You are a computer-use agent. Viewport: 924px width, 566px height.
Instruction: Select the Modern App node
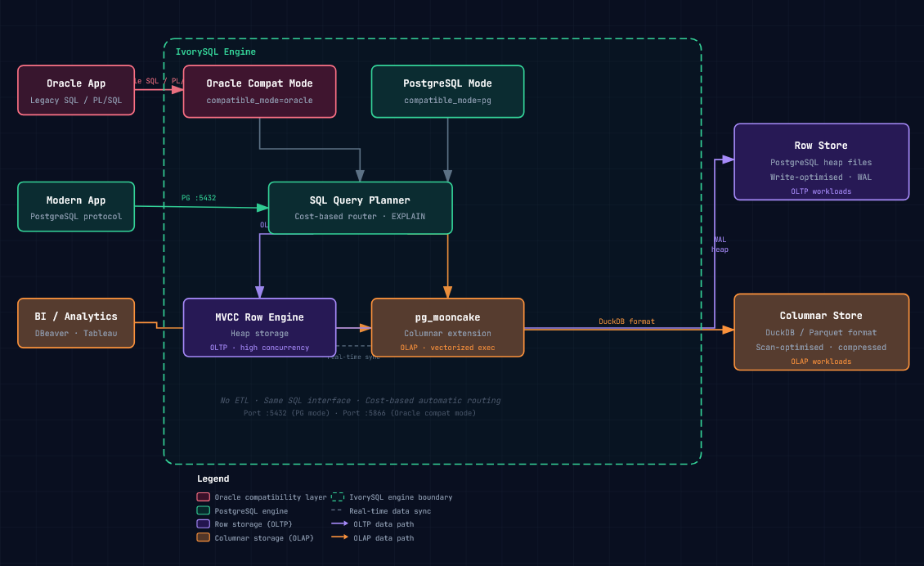[76, 207]
